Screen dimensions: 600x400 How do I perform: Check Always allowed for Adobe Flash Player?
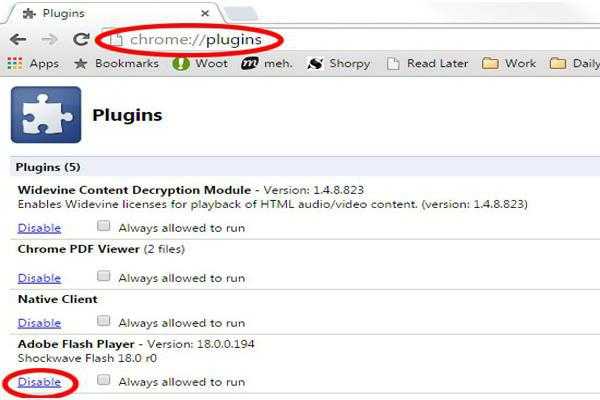[x=103, y=380]
